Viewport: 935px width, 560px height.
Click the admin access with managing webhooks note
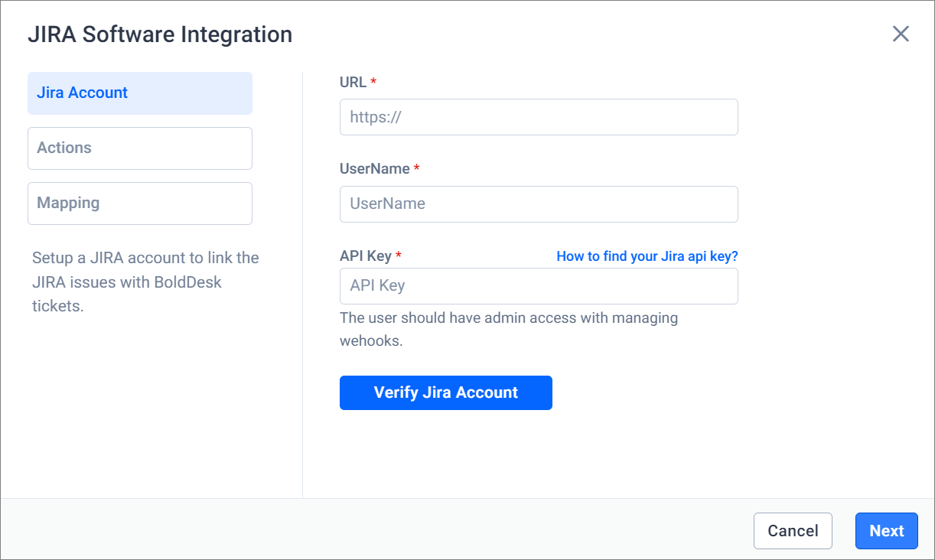(x=509, y=329)
